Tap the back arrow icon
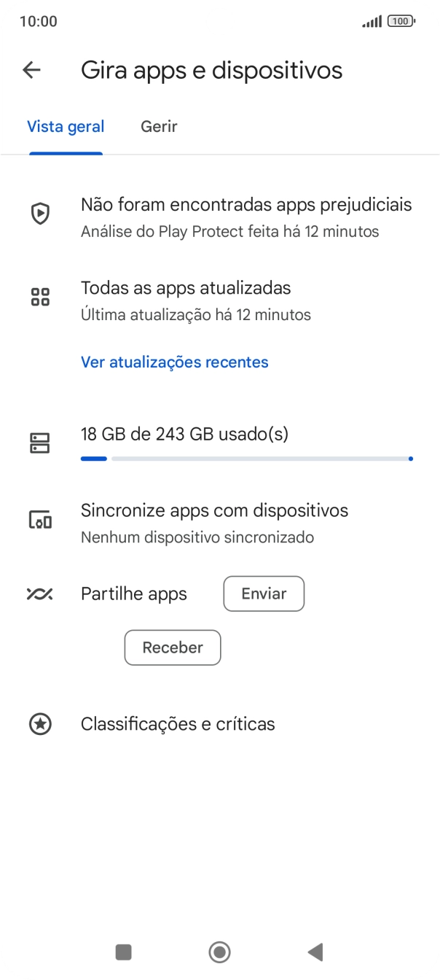440x980 pixels. click(31, 70)
